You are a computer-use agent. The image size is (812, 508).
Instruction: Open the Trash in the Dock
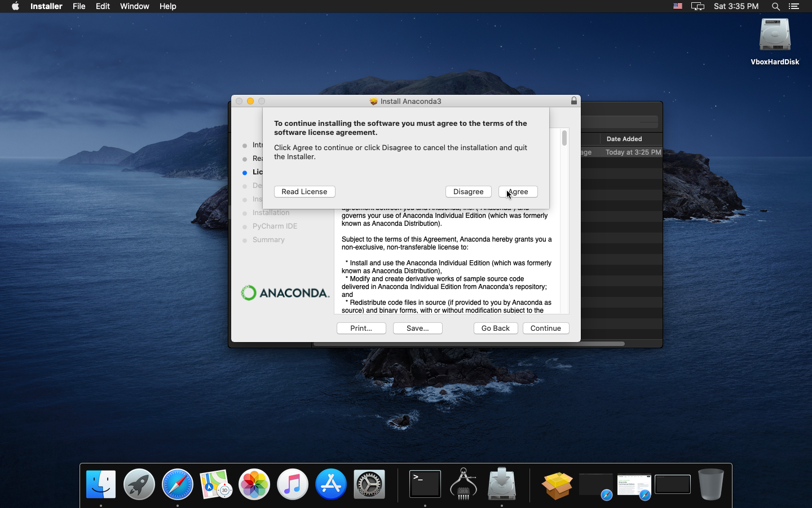tap(710, 484)
